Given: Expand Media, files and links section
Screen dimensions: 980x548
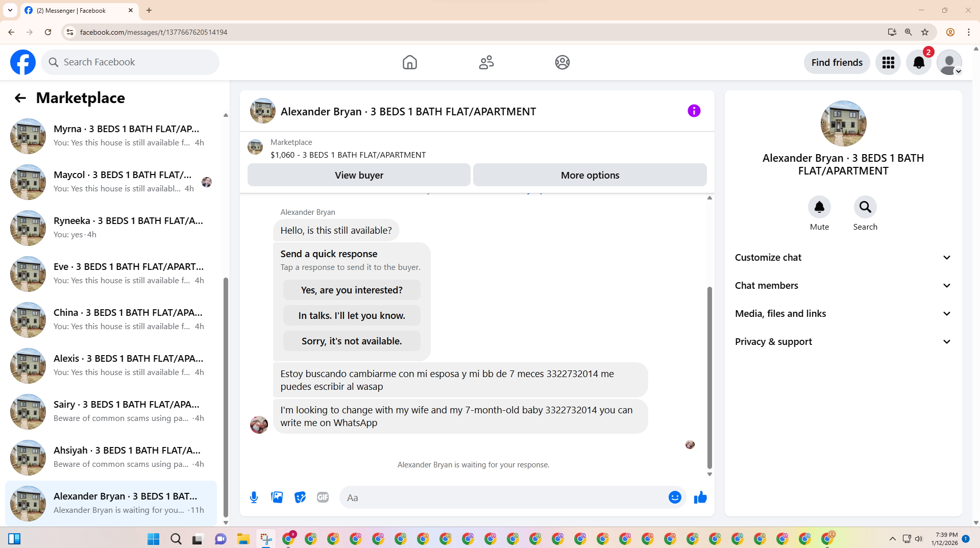Looking at the screenshot, I should click(x=843, y=314).
